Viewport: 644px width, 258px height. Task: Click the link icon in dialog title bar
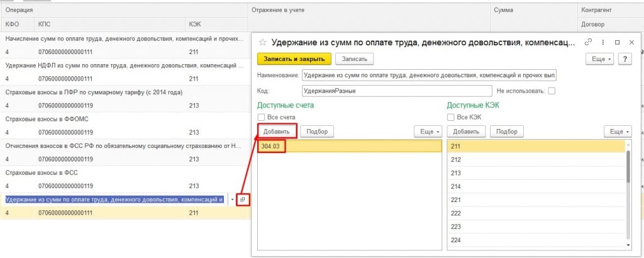589,42
